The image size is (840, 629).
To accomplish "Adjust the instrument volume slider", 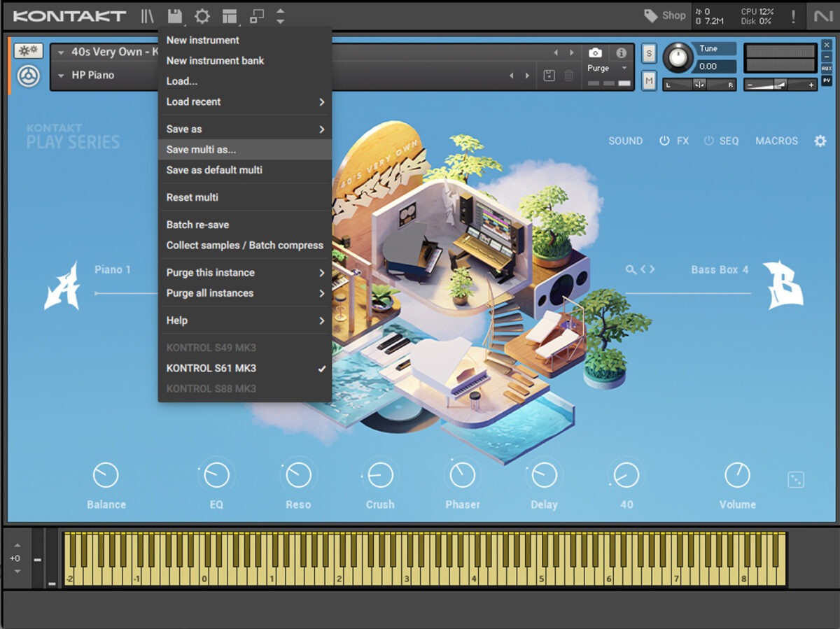I will (780, 85).
